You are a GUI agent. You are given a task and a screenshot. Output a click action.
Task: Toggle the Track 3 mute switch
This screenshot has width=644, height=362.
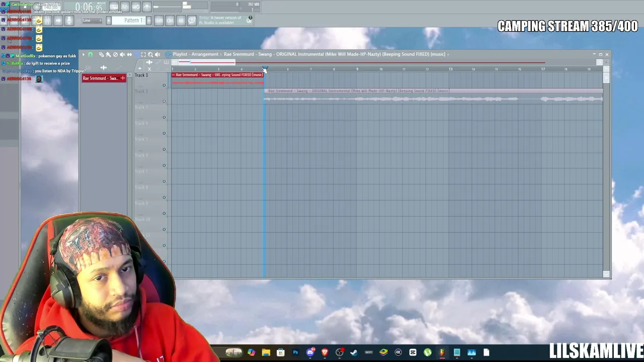pos(164,118)
